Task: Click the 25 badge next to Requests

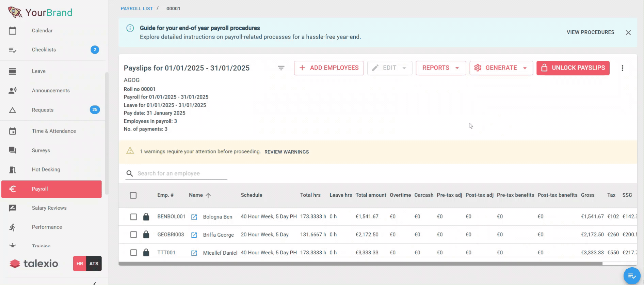Action: (x=95, y=110)
